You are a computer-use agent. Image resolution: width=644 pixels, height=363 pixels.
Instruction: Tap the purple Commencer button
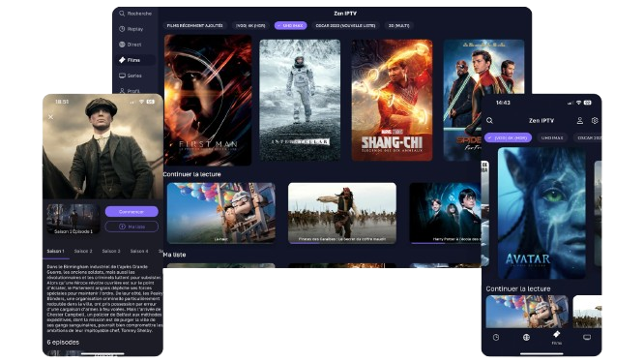tap(132, 212)
